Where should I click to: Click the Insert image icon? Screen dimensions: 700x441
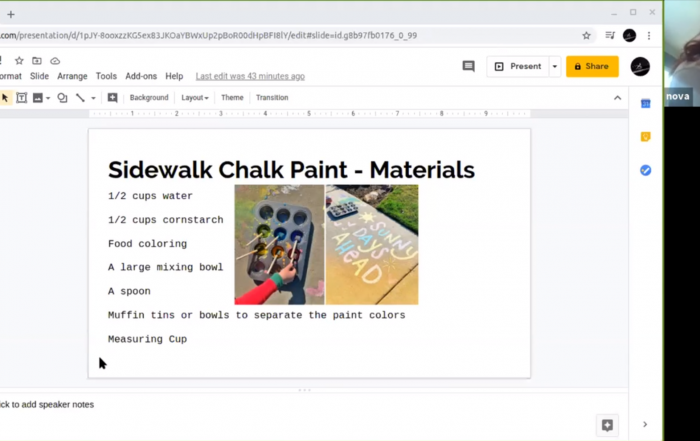click(38, 98)
